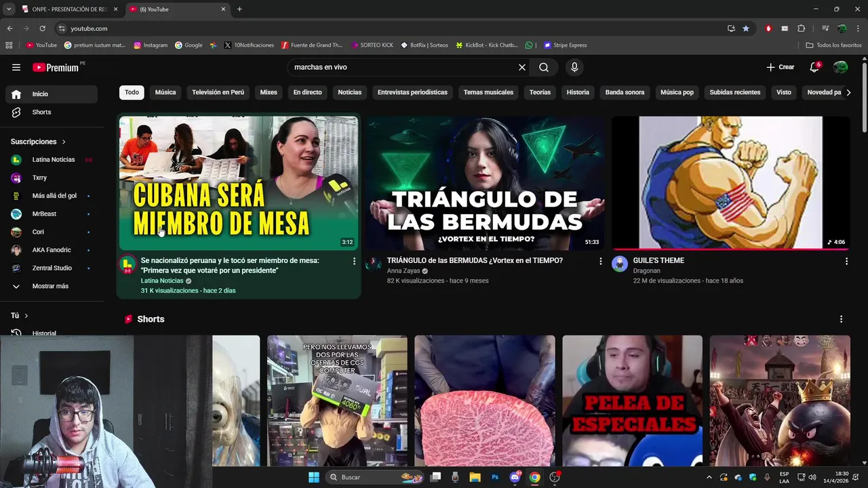Select the Subidas recientes chip
Viewport: 868px width, 488px height.
coord(735,92)
